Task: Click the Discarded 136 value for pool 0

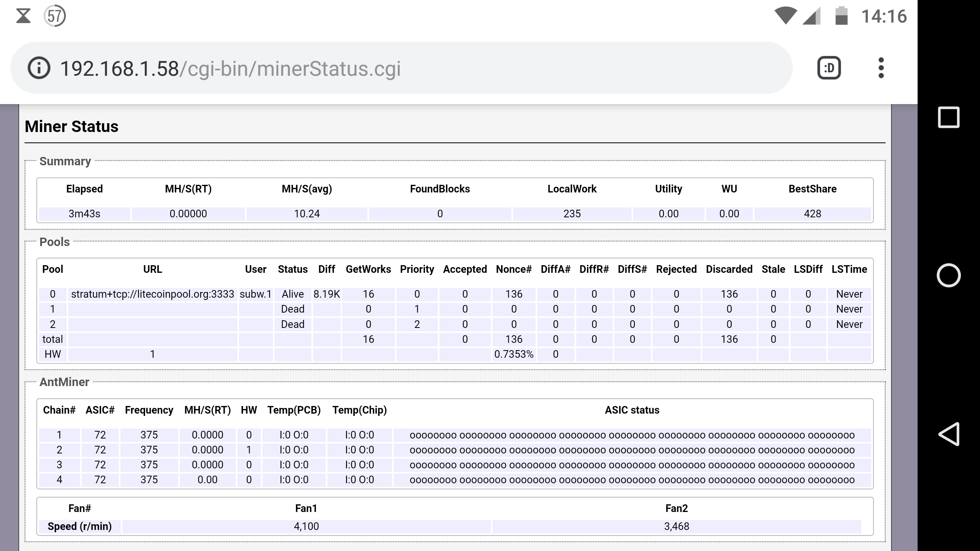Action: tap(729, 294)
